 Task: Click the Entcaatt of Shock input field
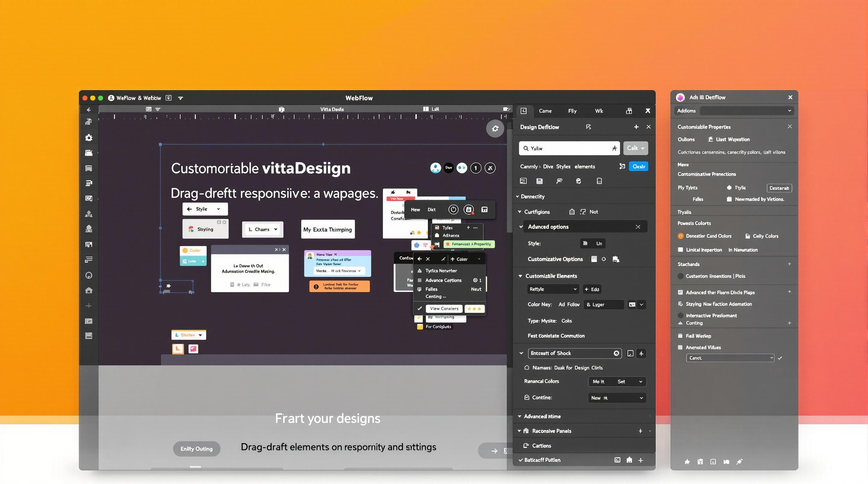tap(574, 353)
